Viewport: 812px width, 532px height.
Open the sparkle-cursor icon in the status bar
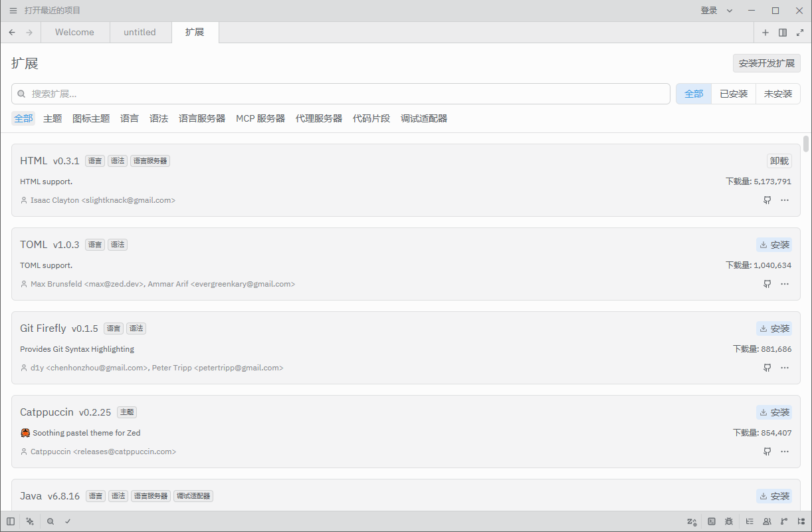pyautogui.click(x=30, y=521)
